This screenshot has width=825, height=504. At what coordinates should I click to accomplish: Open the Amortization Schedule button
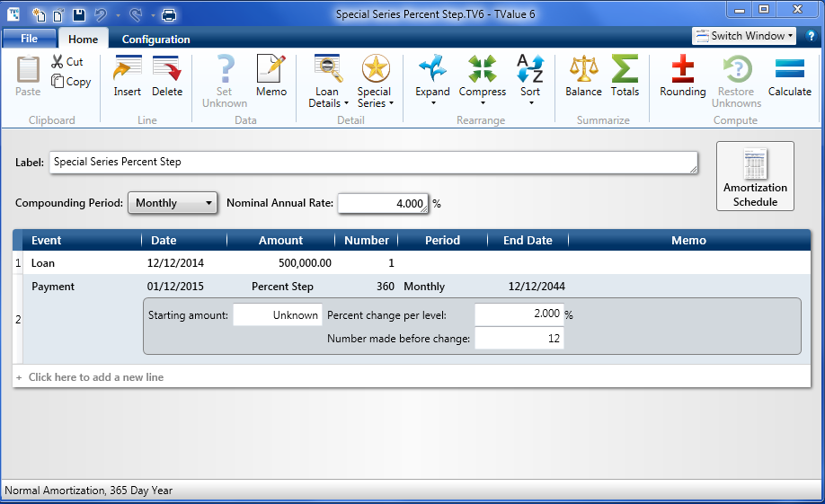755,176
